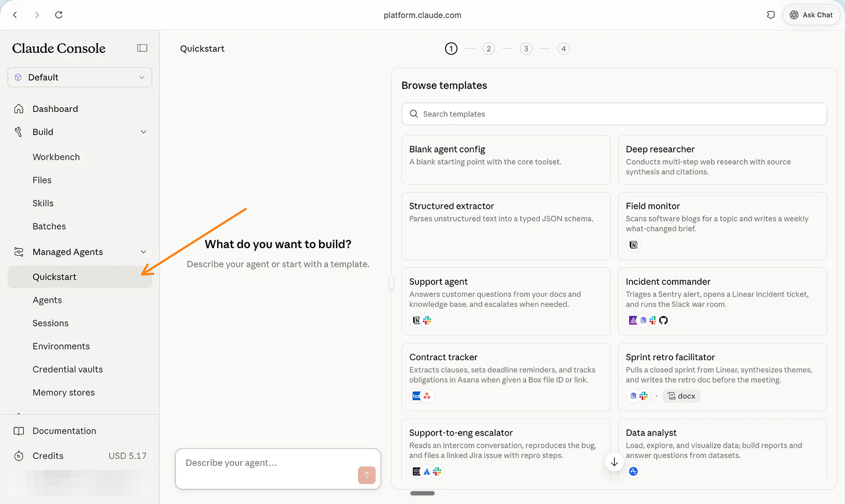The height and width of the screenshot is (504, 845).
Task: Choose the Sprint retro facilitator template title
Action: click(670, 357)
